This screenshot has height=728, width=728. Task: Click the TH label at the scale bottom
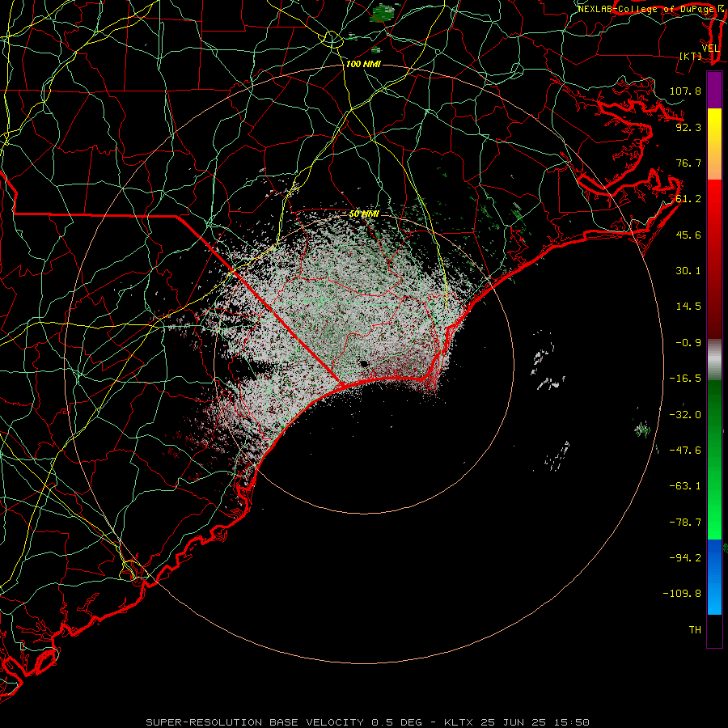(x=695, y=630)
